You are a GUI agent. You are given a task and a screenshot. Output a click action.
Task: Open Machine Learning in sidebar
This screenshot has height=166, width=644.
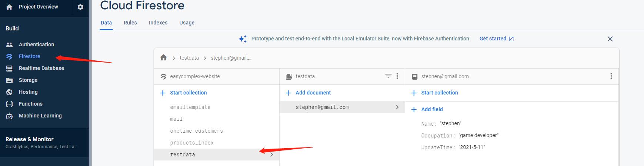40,116
